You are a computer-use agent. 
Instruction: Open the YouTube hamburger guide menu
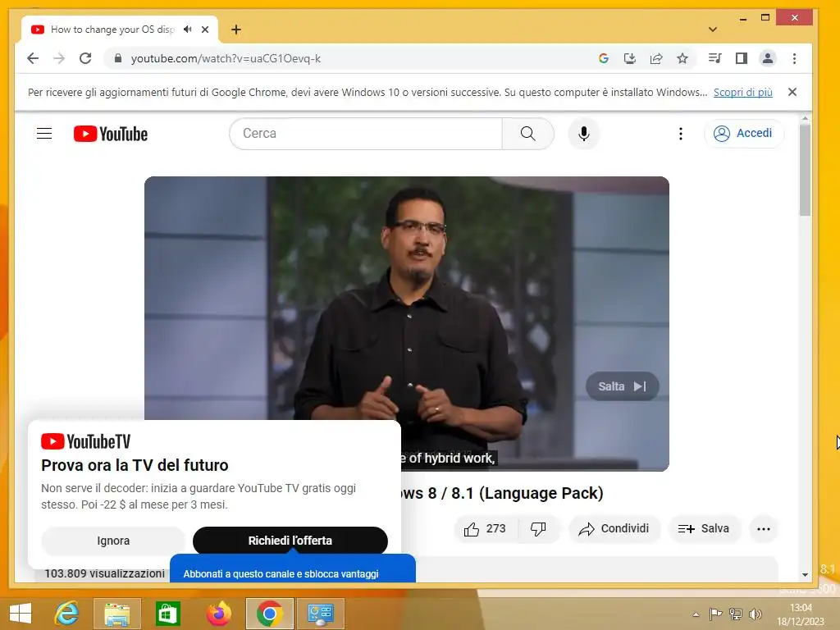coord(44,134)
